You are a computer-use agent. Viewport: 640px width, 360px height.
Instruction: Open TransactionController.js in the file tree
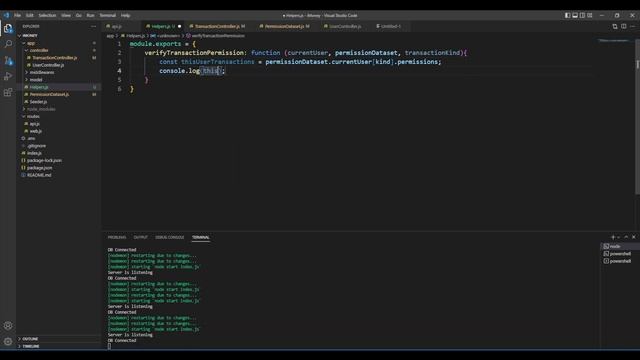pyautogui.click(x=58, y=58)
